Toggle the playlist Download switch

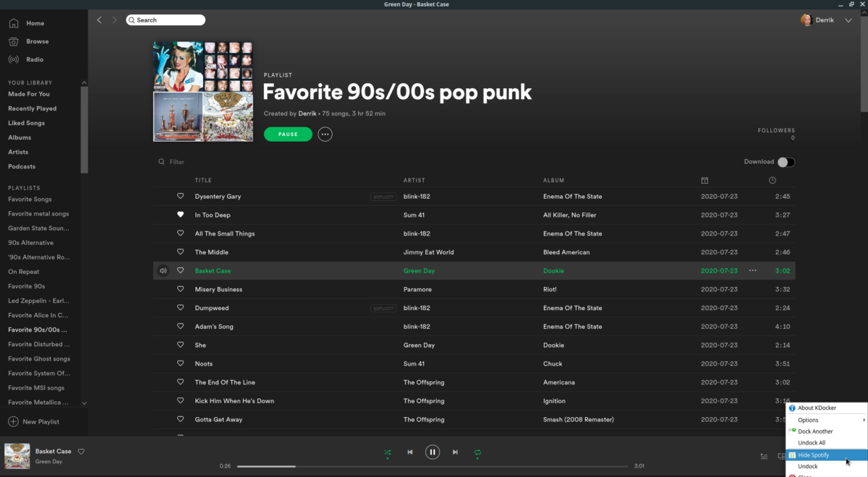(786, 162)
